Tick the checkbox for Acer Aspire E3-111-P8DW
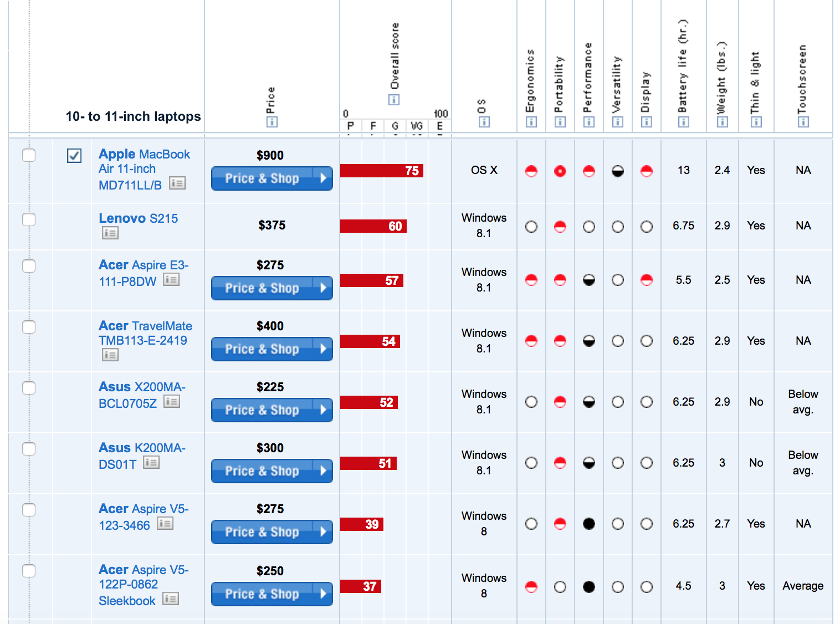Image resolution: width=840 pixels, height=624 pixels. click(x=29, y=266)
